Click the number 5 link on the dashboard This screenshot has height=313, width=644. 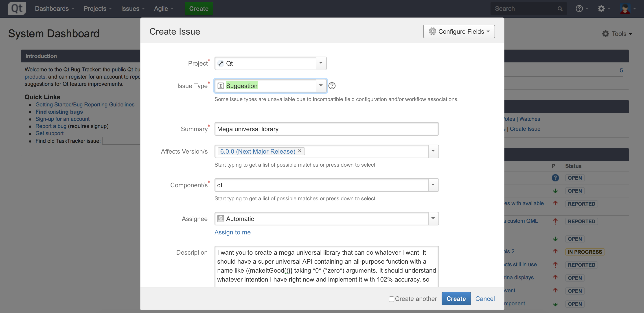[x=621, y=70]
